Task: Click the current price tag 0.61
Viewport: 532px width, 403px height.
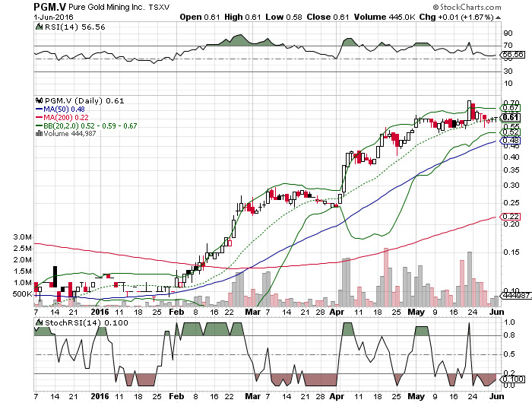Action: tap(511, 117)
